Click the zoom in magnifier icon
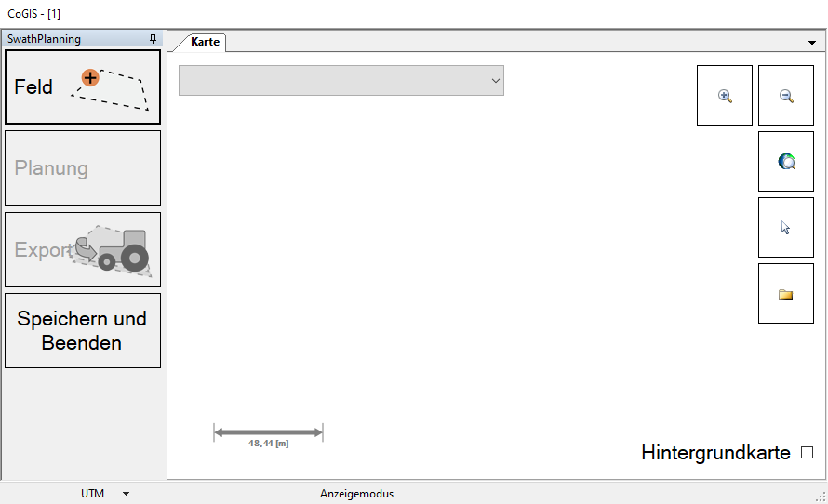This screenshot has height=504, width=828. [x=725, y=96]
